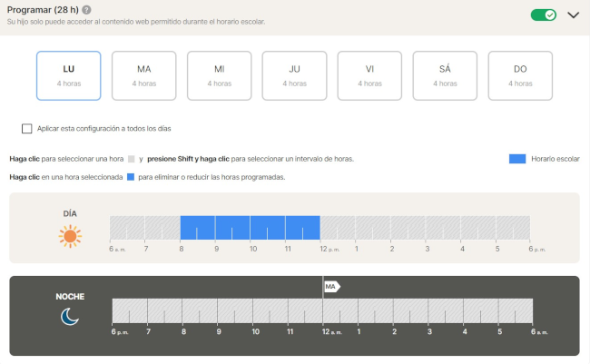590x364 pixels.
Task: Click the MA midnight marker on night timeline
Action: (x=331, y=287)
